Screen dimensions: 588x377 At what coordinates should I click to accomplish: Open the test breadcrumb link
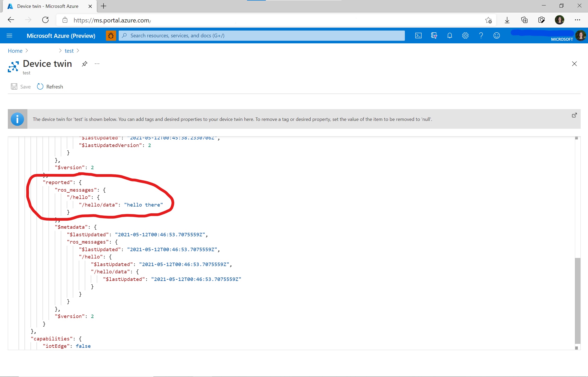69,51
